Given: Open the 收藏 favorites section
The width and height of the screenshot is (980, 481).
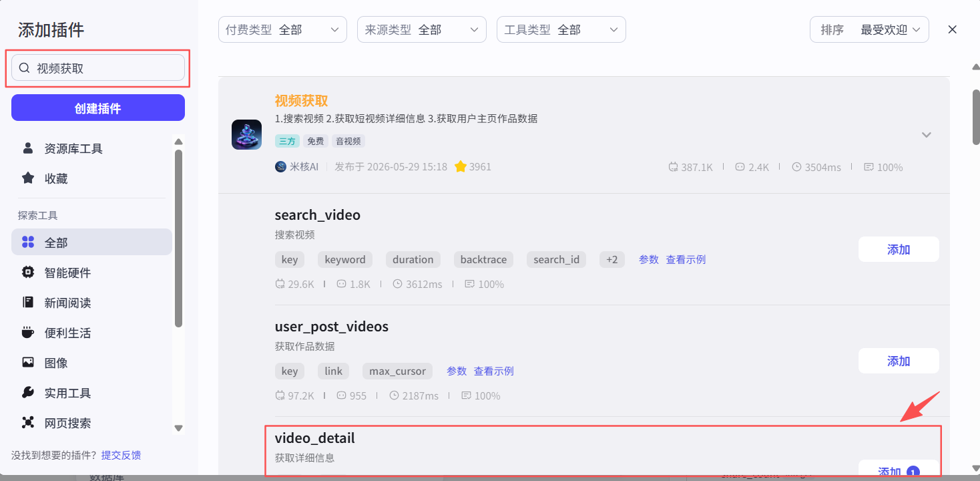Looking at the screenshot, I should click(x=91, y=178).
